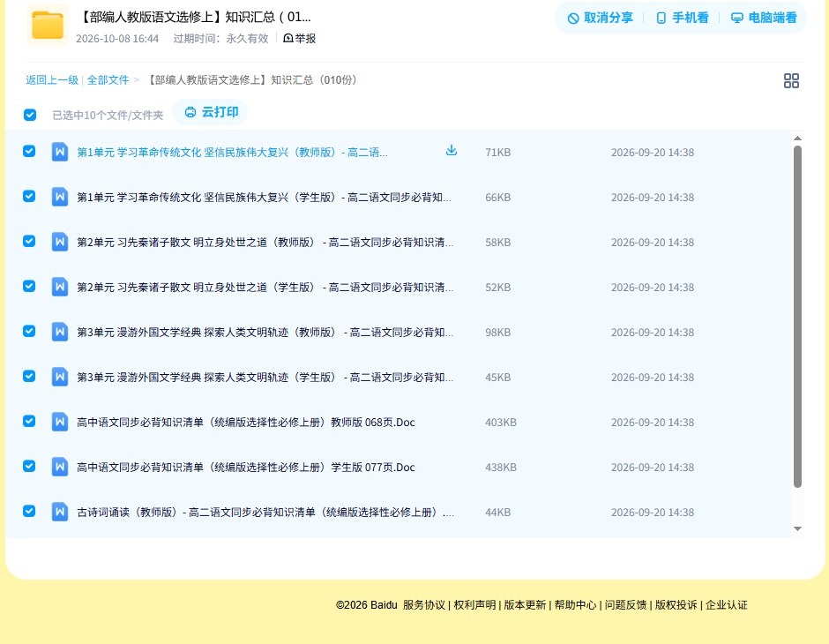This screenshot has width=829, height=644.
Task: Click 取消分享 cancel share button
Action: (x=600, y=18)
